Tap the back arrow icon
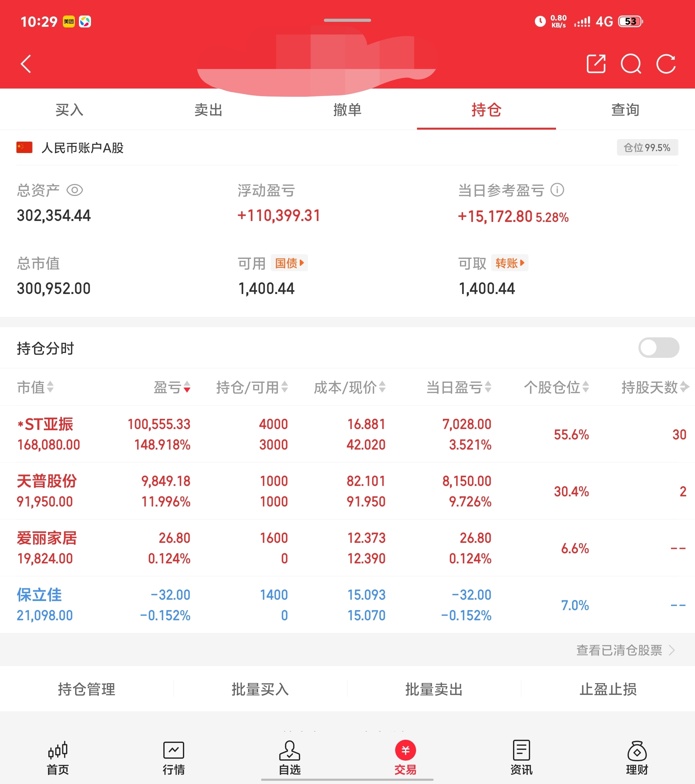The width and height of the screenshot is (695, 784). [26, 64]
